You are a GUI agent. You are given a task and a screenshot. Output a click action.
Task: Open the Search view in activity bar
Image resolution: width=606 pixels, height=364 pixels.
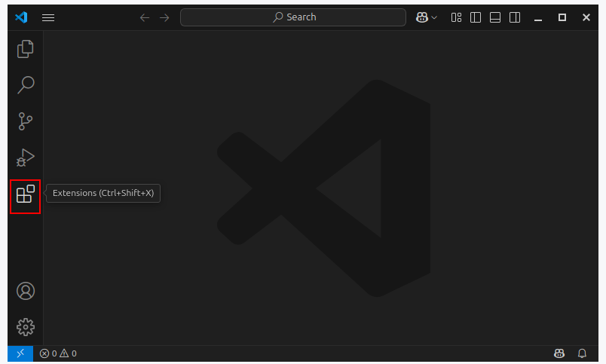point(26,85)
